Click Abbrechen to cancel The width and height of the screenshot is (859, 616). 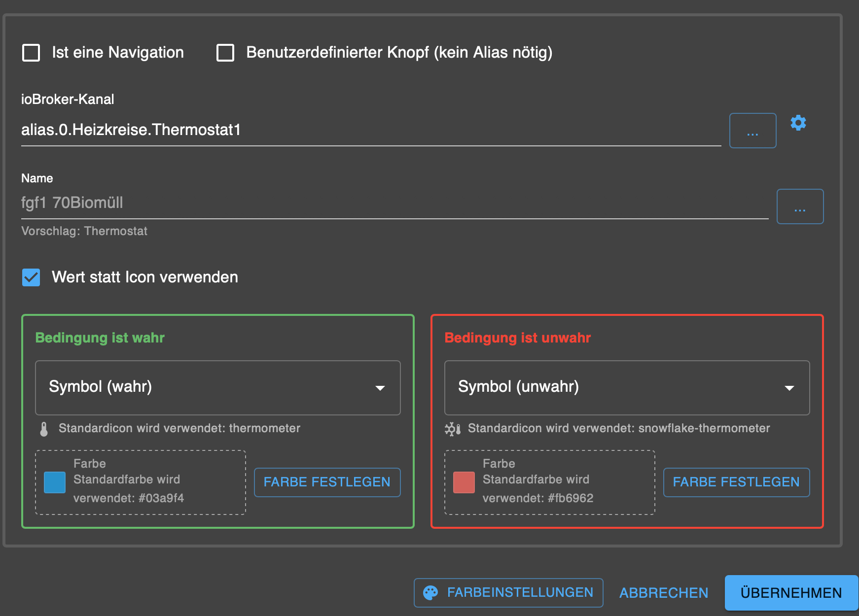coord(664,593)
